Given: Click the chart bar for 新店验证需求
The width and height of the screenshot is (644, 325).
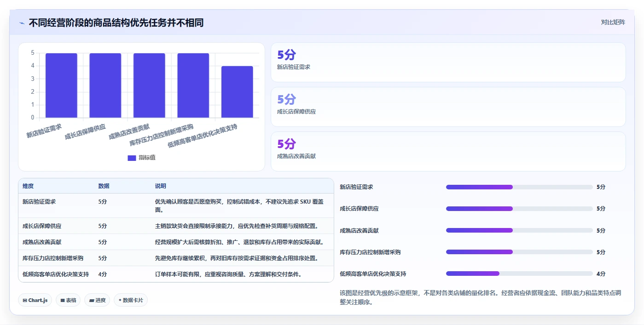Looking at the screenshot, I should (61, 86).
